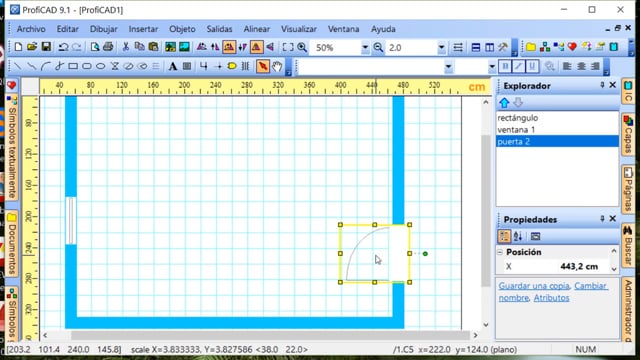This screenshot has height=360, width=640.
Task: Toggle alphabetical sort in Propiedades
Action: pyautogui.click(x=518, y=236)
